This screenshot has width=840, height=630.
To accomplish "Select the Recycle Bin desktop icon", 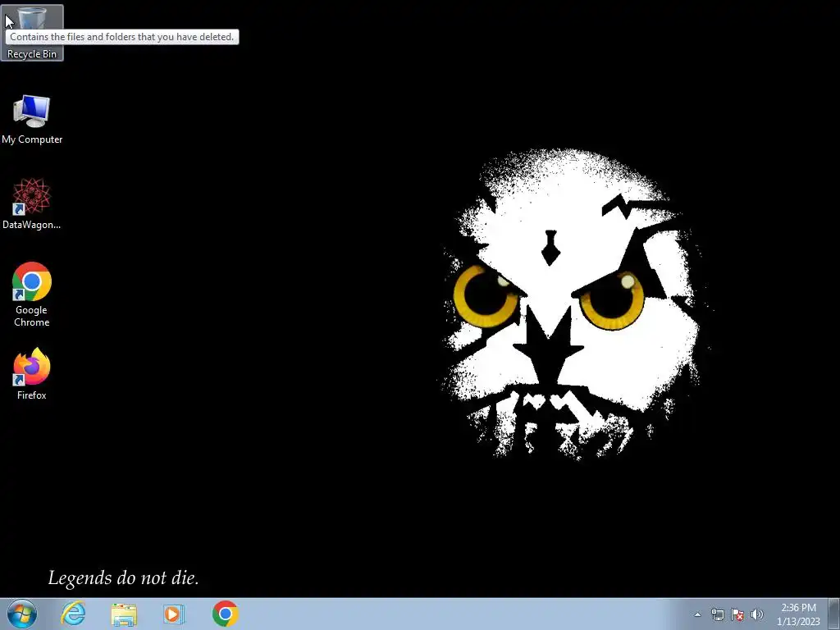I will click(x=32, y=33).
